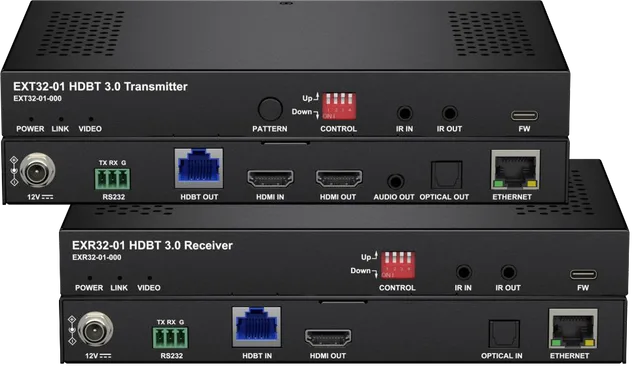The width and height of the screenshot is (640, 372).
Task: Select the transmitter ETHERNET port
Action: click(515, 169)
